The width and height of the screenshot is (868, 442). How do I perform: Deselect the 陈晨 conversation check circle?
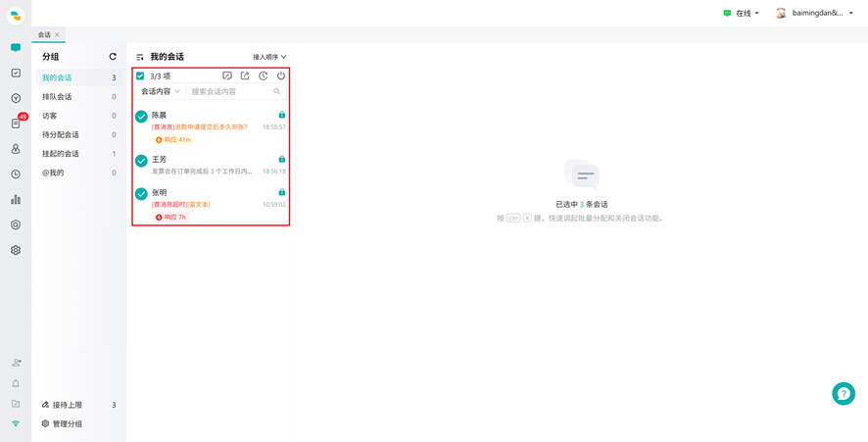point(141,117)
